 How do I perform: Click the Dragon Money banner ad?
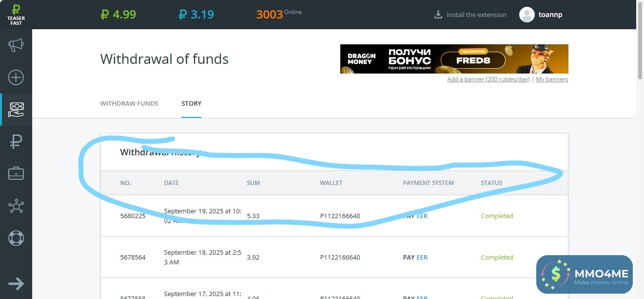tap(454, 59)
